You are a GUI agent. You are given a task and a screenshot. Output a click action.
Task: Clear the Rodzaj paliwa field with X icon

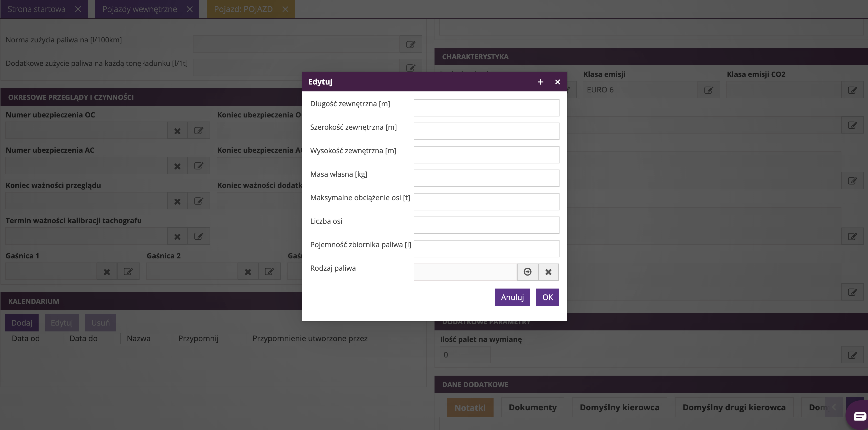click(548, 272)
